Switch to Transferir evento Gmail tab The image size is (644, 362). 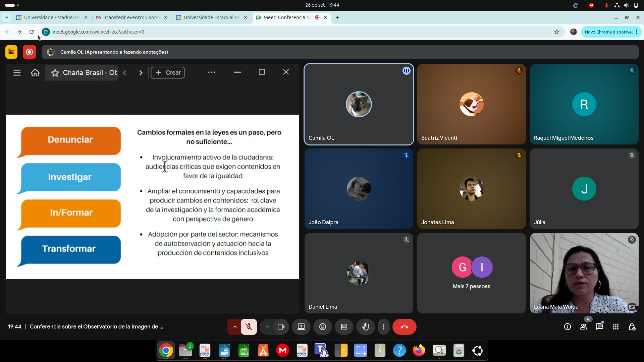[x=131, y=17]
